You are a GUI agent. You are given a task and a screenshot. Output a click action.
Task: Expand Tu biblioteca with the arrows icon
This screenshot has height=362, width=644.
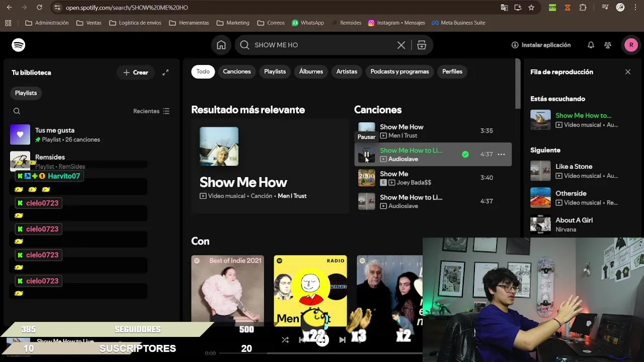(x=166, y=72)
